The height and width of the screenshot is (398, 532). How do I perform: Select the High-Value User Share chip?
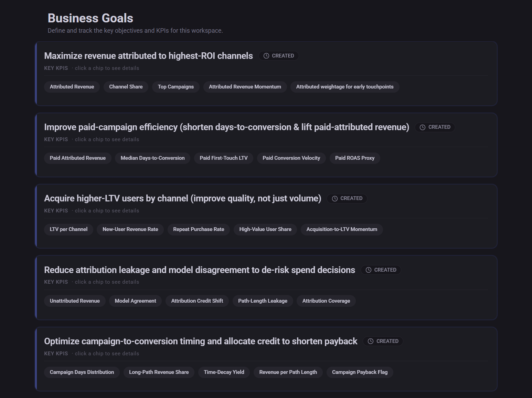pos(265,229)
